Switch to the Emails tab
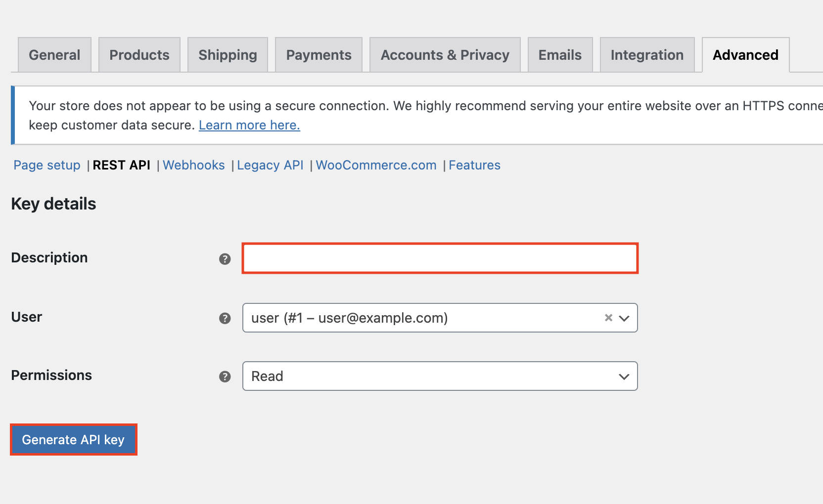823x504 pixels. tap(560, 55)
